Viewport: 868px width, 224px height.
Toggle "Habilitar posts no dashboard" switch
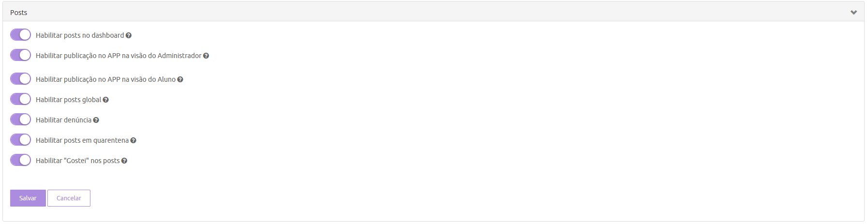20,35
